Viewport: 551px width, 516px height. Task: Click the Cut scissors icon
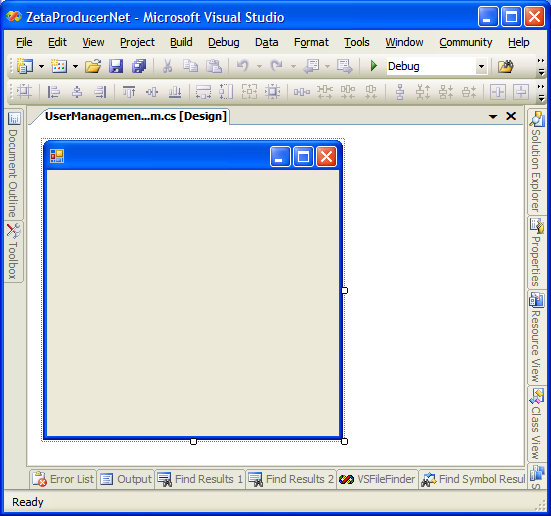pos(168,66)
